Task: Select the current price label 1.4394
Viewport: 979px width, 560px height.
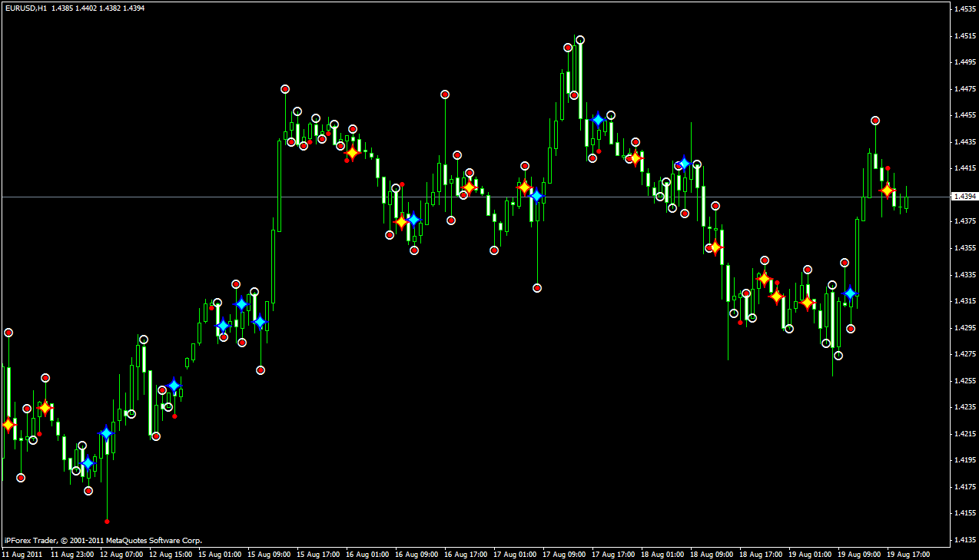Action: click(964, 197)
